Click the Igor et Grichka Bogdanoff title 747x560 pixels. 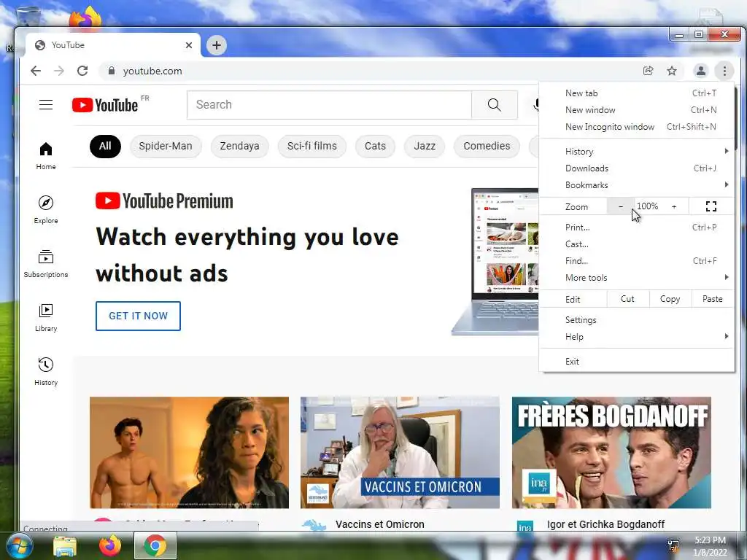click(x=605, y=524)
